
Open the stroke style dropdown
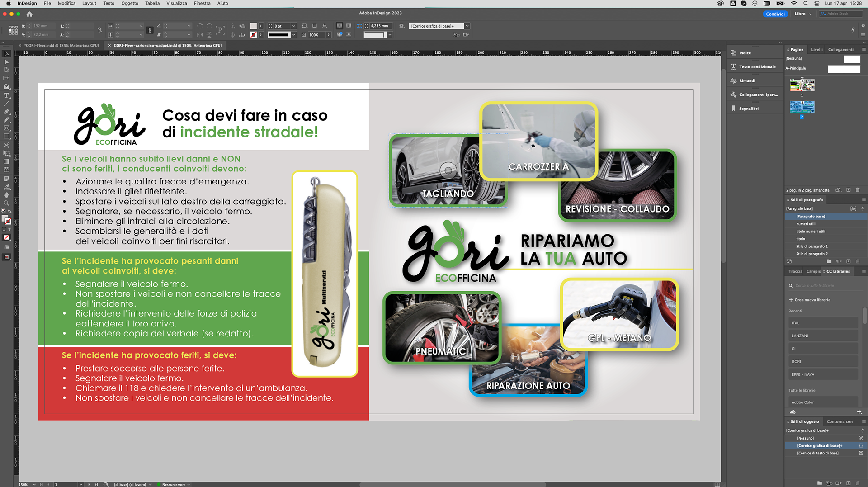point(294,35)
